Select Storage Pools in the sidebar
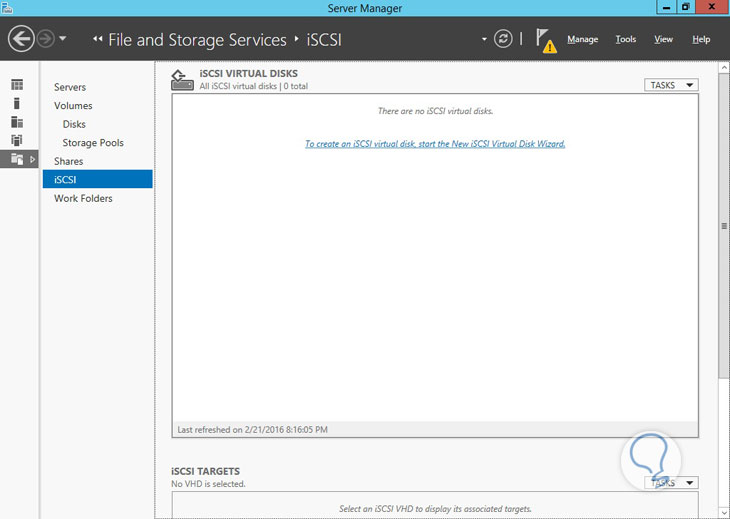This screenshot has height=519, width=730. tap(93, 143)
